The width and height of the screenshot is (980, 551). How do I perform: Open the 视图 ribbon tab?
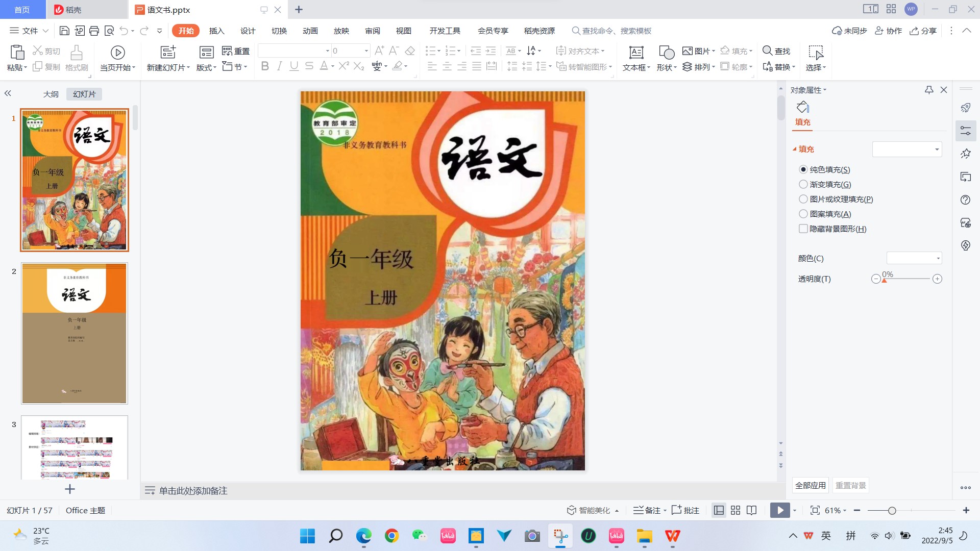pyautogui.click(x=403, y=31)
